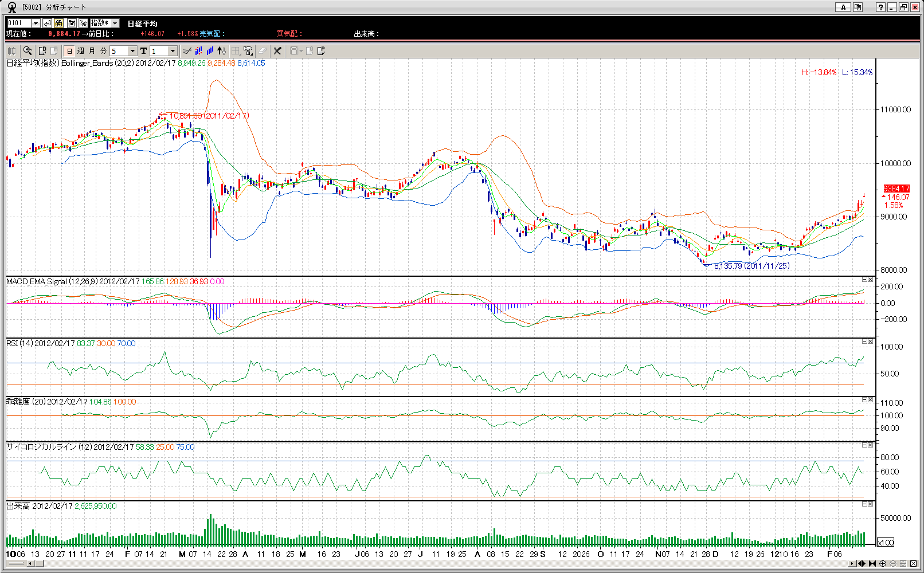Click the help question mark button
The width and height of the screenshot is (924, 573).
point(880,7)
